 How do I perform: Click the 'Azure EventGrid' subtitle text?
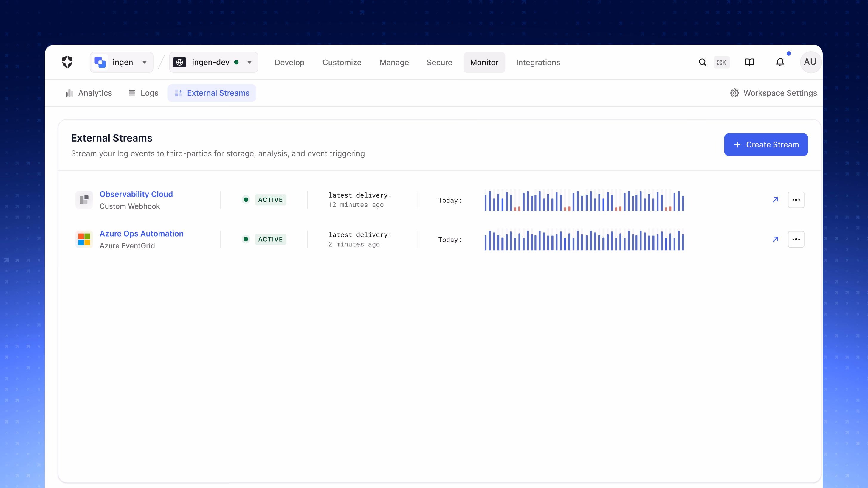[127, 245]
